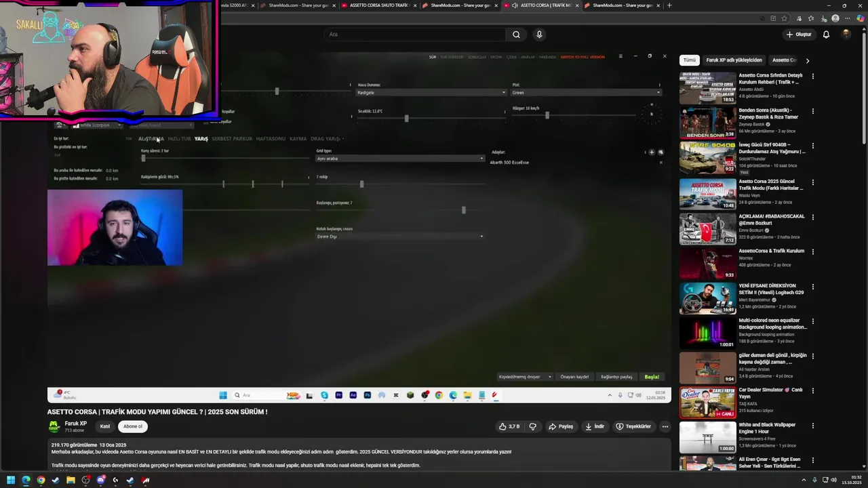Click 'Önayarı kaydet' button in video

[x=574, y=377]
